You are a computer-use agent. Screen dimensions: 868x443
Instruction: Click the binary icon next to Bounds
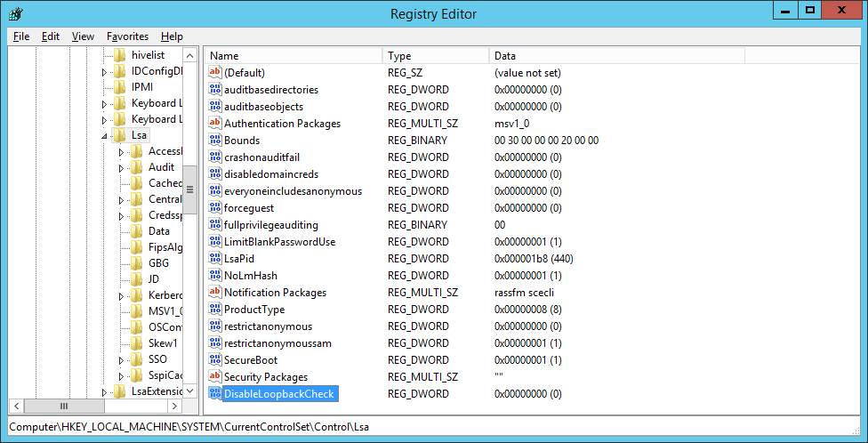pyautogui.click(x=214, y=140)
